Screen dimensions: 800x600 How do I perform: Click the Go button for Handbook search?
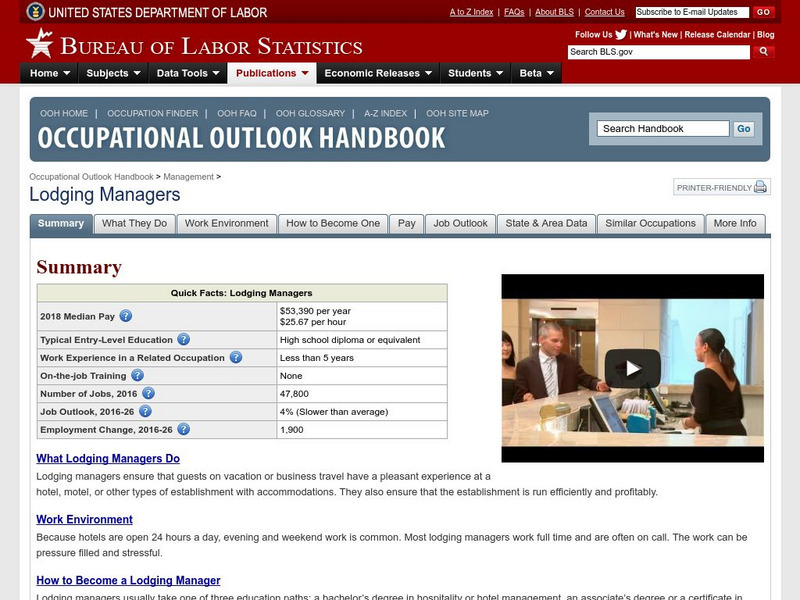pos(742,128)
